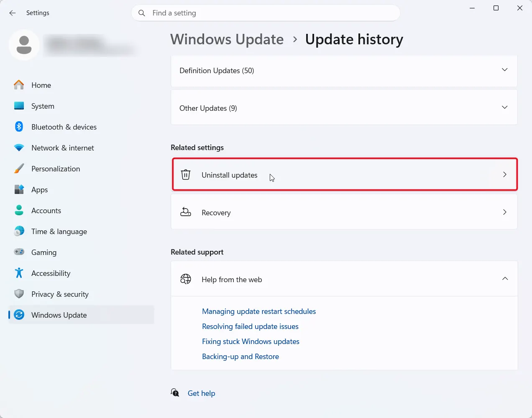Screen dimensions: 532x418
Task: Focus the Find a setting search box
Action: pyautogui.click(x=266, y=13)
